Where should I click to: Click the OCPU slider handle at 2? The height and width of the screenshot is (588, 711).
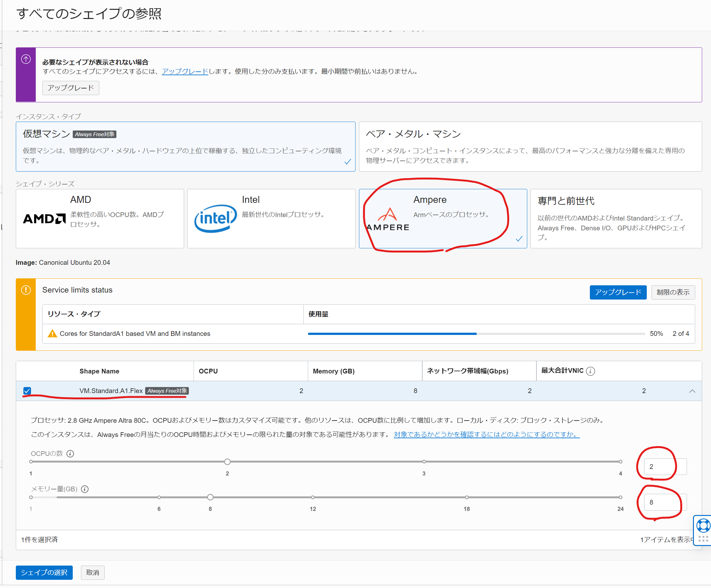(227, 462)
